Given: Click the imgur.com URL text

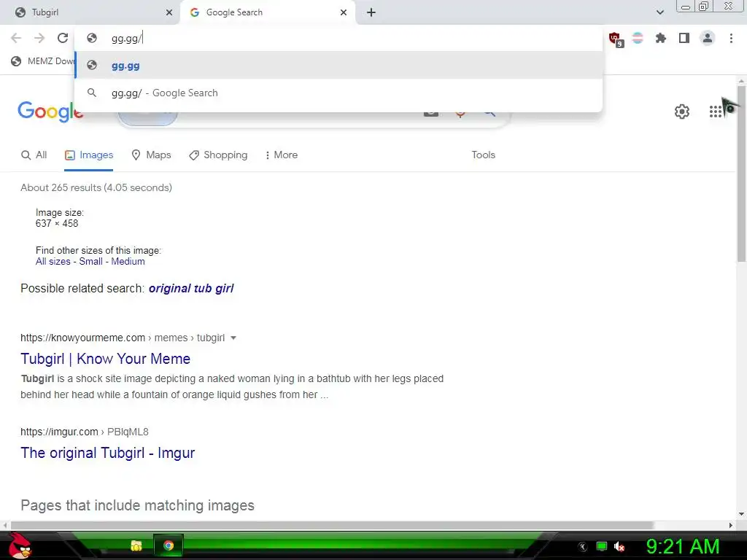Looking at the screenshot, I should pos(59,432).
